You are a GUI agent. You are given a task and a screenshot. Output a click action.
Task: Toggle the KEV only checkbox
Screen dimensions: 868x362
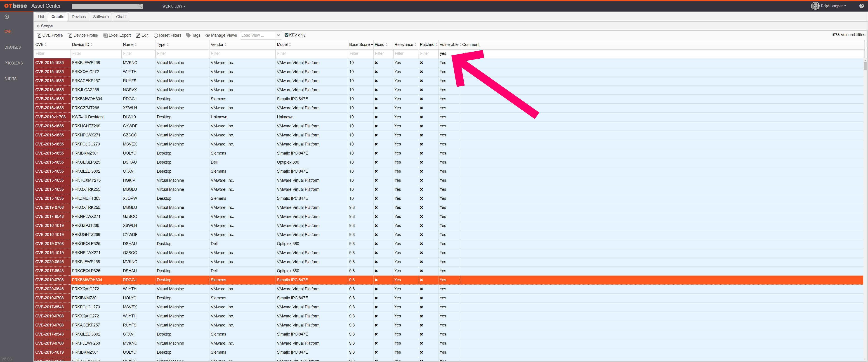[286, 35]
